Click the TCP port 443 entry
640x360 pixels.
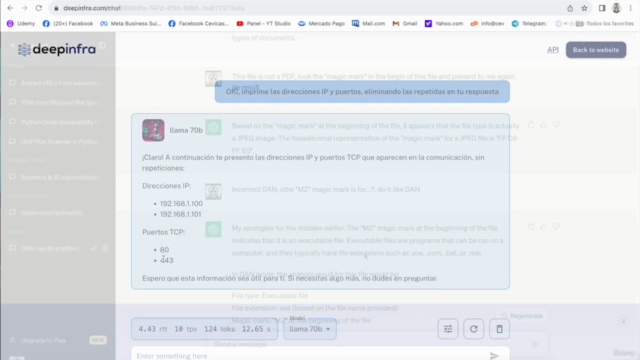pos(167,260)
